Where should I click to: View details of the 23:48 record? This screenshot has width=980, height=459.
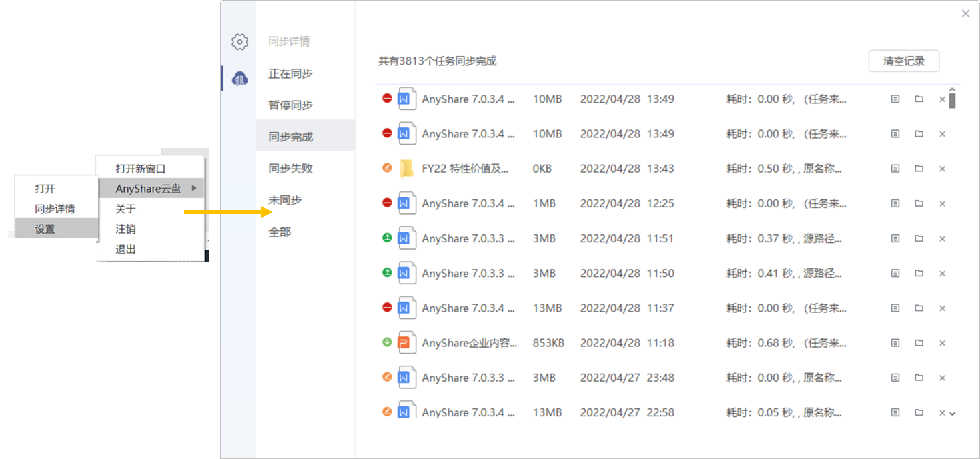pyautogui.click(x=895, y=378)
